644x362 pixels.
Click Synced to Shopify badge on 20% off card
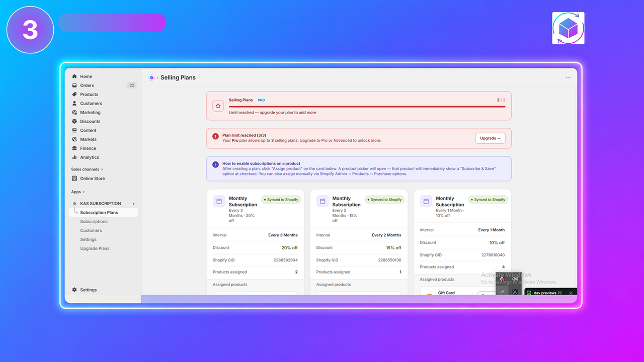point(281,200)
